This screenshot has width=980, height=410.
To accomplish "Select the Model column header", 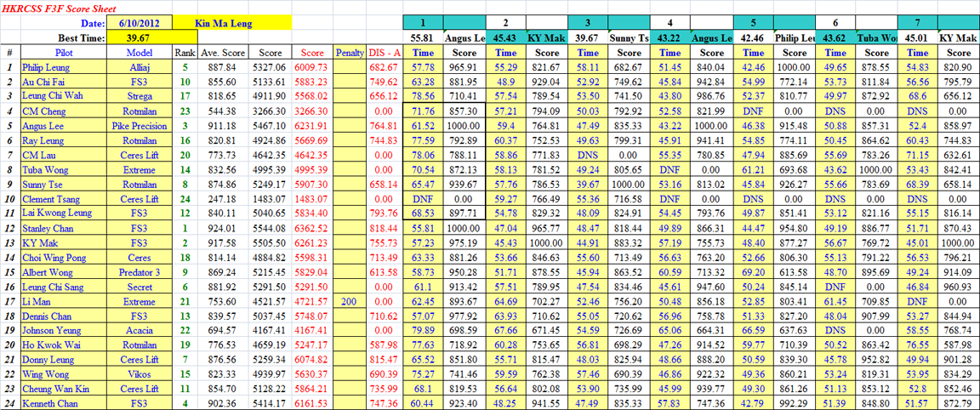I will point(140,52).
